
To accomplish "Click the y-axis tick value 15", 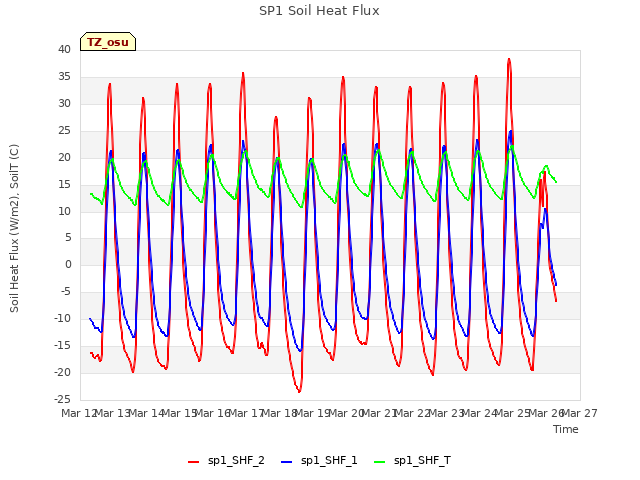I will pyautogui.click(x=64, y=184).
